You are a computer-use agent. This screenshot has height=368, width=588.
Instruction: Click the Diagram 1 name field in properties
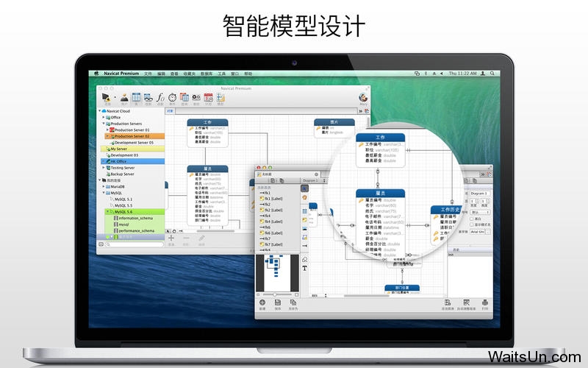click(480, 194)
